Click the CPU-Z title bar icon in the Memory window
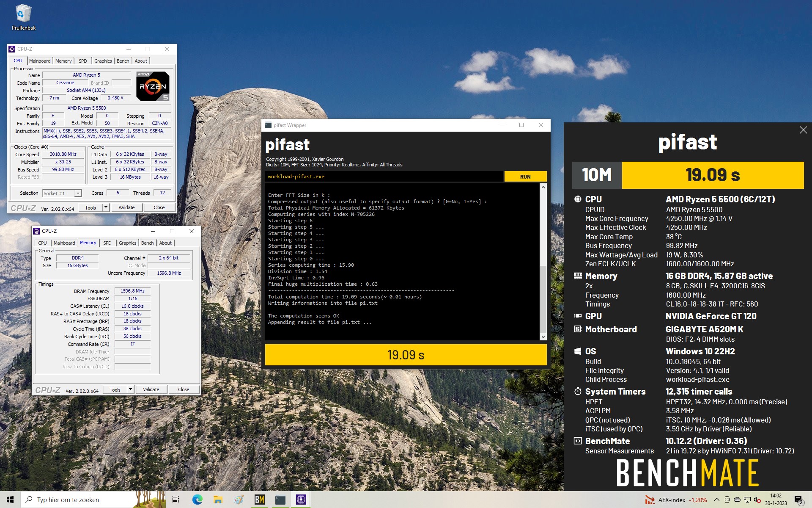 tap(37, 231)
